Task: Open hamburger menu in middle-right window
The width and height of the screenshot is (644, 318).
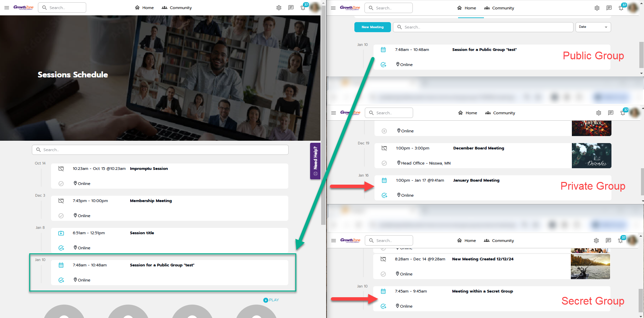Action: pyautogui.click(x=334, y=113)
